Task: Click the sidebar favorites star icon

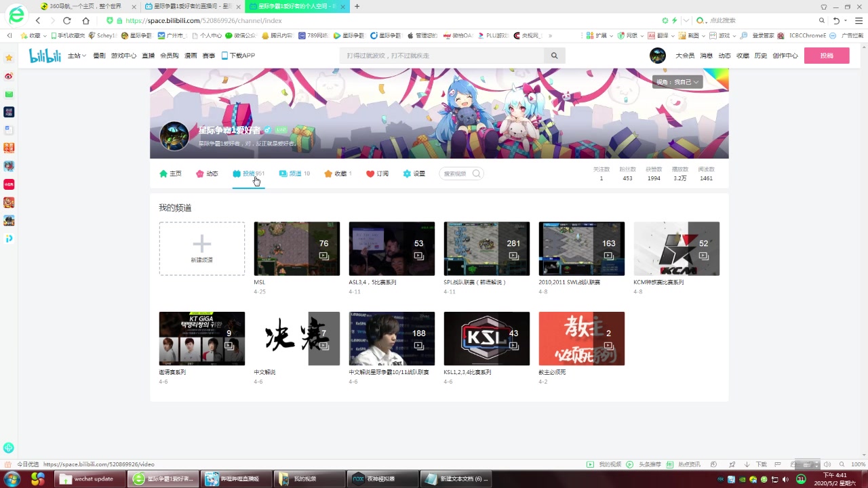Action: click(9, 58)
